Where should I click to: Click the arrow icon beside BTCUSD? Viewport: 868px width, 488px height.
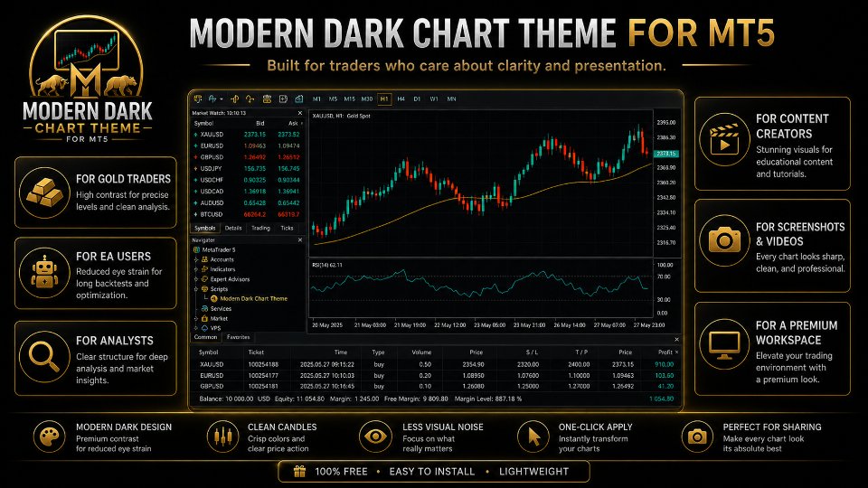[195, 214]
